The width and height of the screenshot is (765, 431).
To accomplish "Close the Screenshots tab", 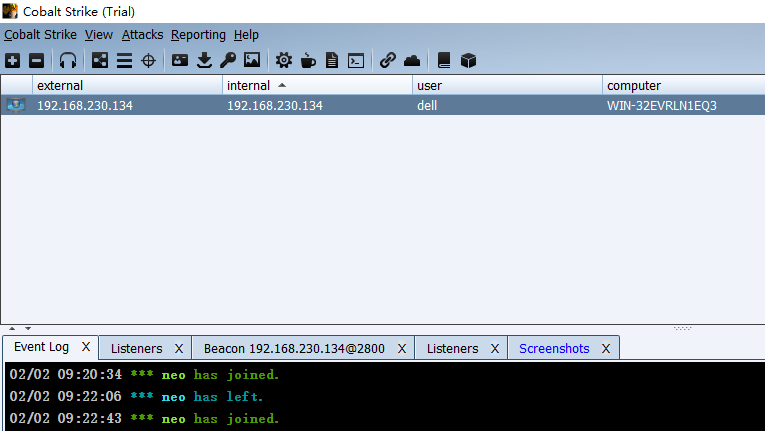I will [x=606, y=349].
